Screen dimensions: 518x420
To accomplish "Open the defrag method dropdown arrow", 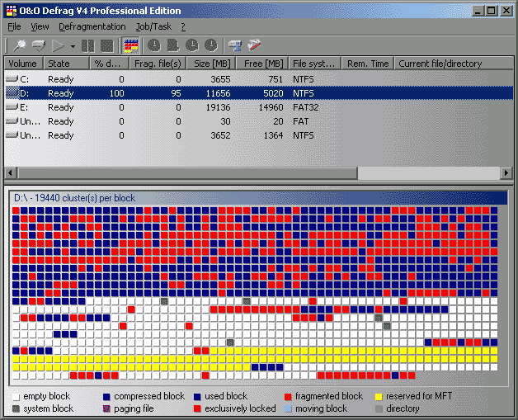I will coord(73,46).
